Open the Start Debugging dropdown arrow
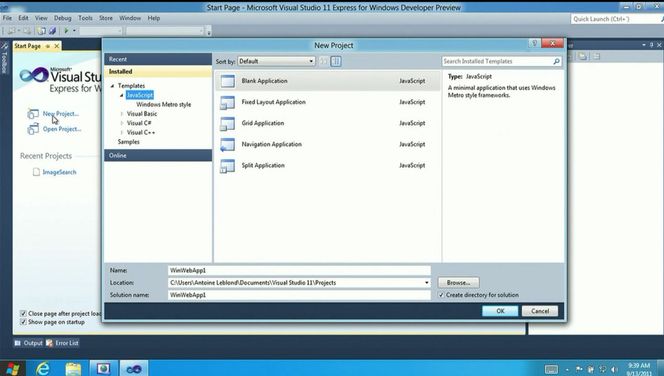Screen dimensions: 664x376 point(74,30)
